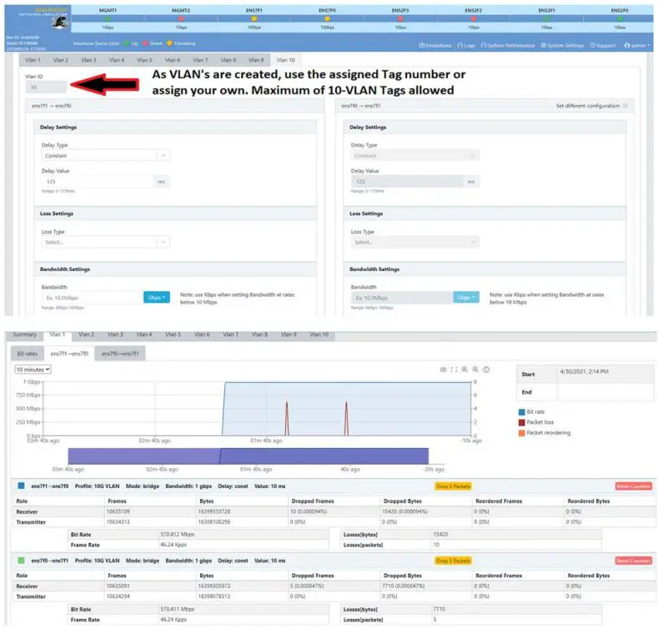The image size is (658, 644).
Task: Click the Delay Value field for ens7f1 to ens7f0
Action: [x=98, y=182]
